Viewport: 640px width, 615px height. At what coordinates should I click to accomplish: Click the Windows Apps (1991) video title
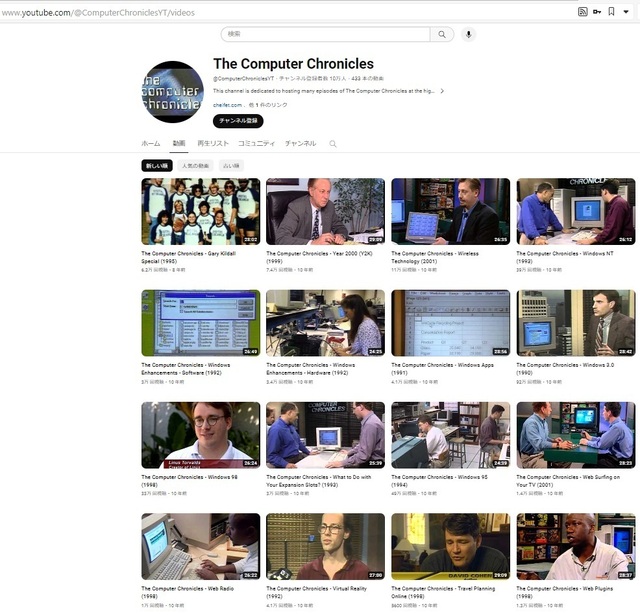pyautogui.click(x=442, y=369)
